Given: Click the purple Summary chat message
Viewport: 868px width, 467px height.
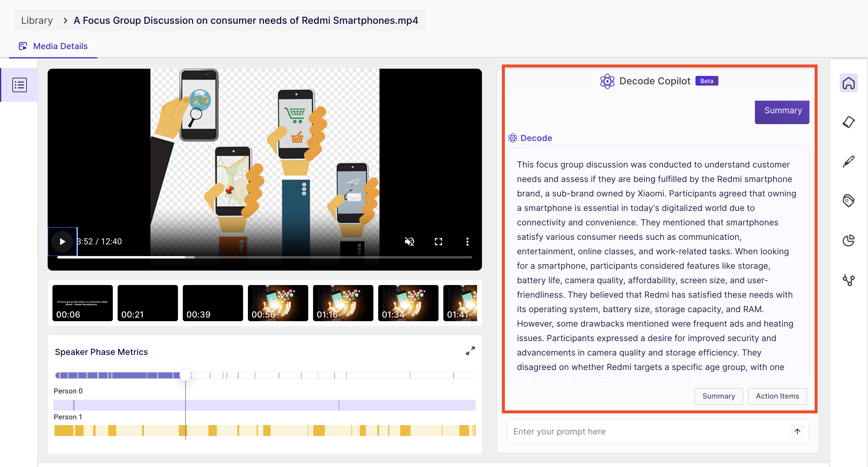Looking at the screenshot, I should coord(782,112).
